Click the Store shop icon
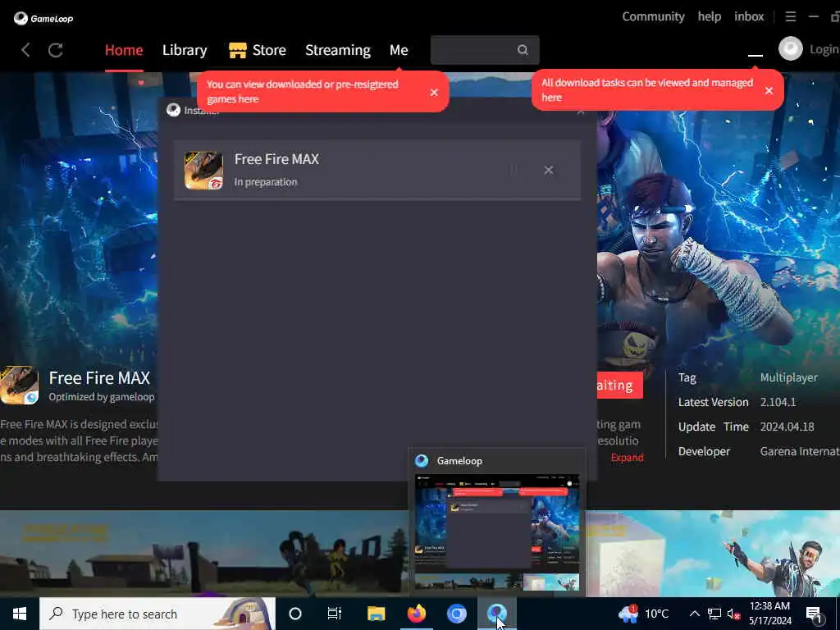The width and height of the screenshot is (840, 630). click(x=237, y=50)
